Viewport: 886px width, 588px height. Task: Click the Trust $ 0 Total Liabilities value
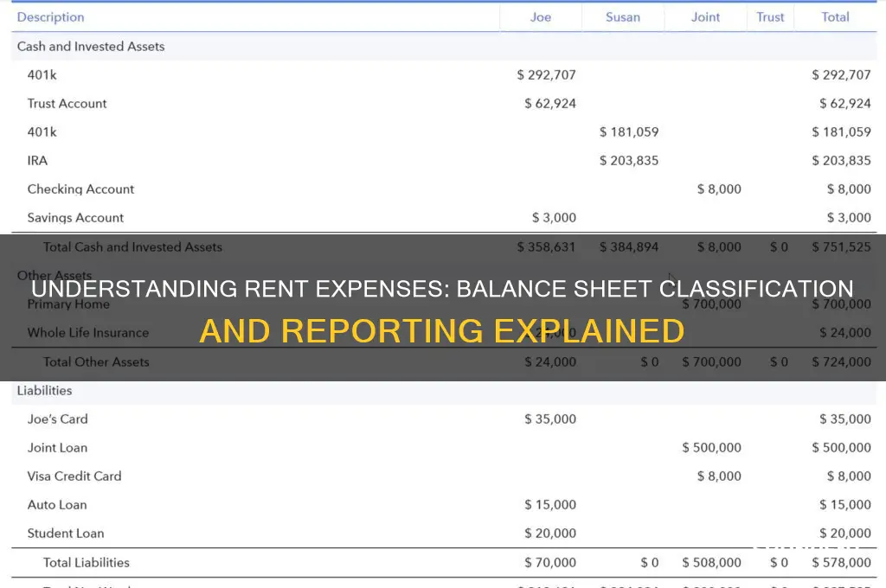[780, 563]
